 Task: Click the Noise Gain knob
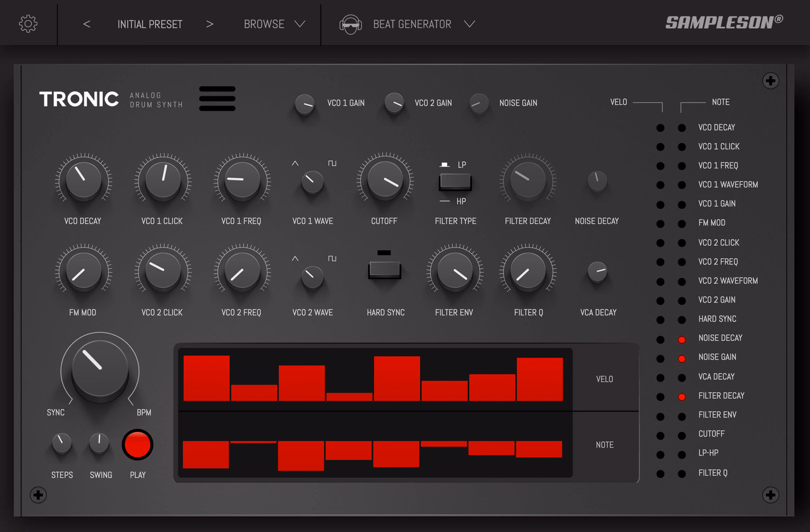click(x=479, y=104)
